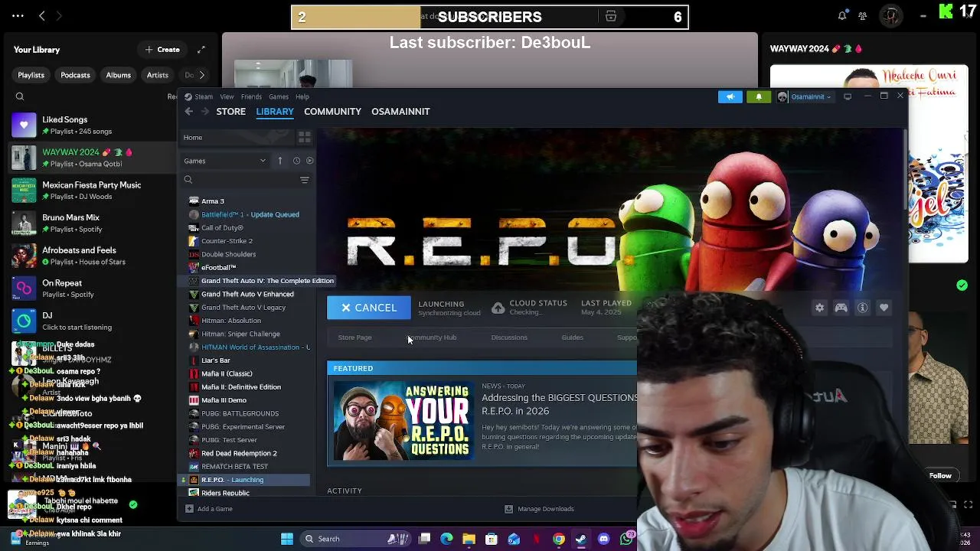Open the library advanced filter icon
Image resolution: width=980 pixels, height=551 pixels.
pos(305,180)
